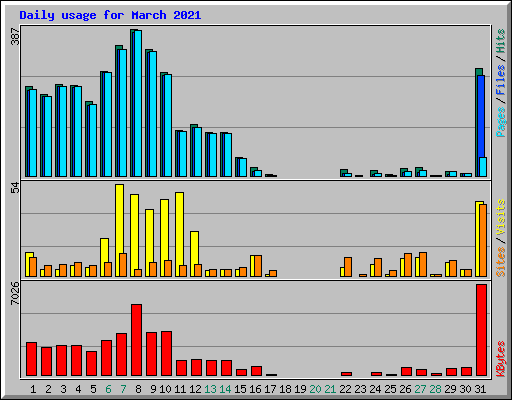
Task: Click day 15 on the x-axis
Action: tap(240, 389)
